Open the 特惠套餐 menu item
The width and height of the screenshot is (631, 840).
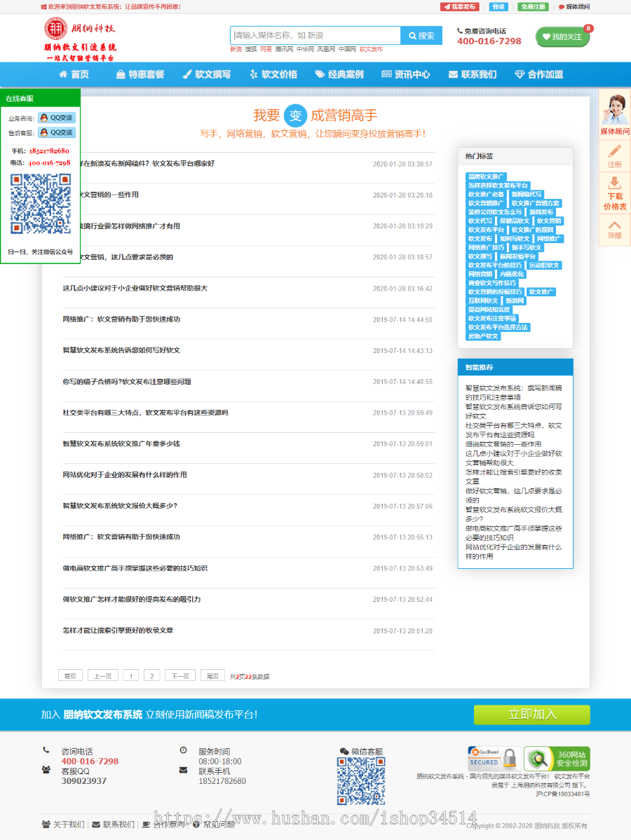142,74
